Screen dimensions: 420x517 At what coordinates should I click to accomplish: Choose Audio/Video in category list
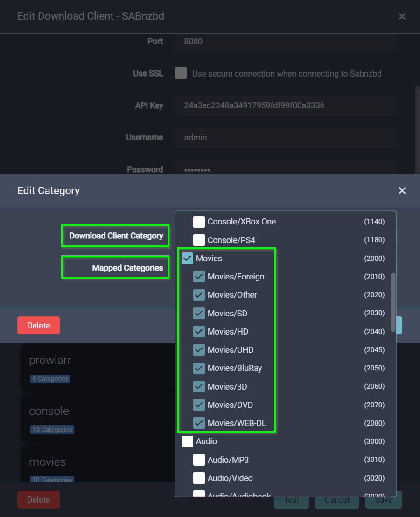coord(230,478)
